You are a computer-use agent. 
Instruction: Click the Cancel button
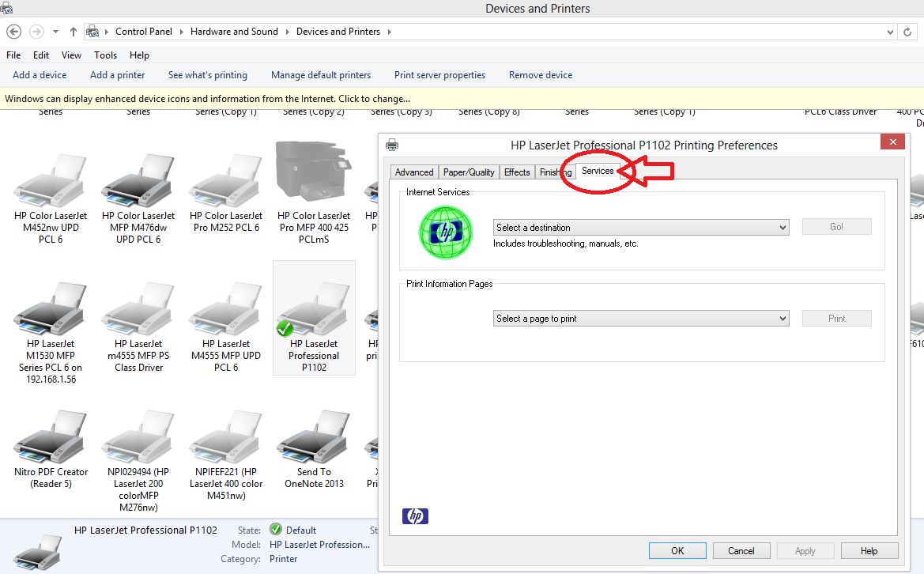[741, 550]
